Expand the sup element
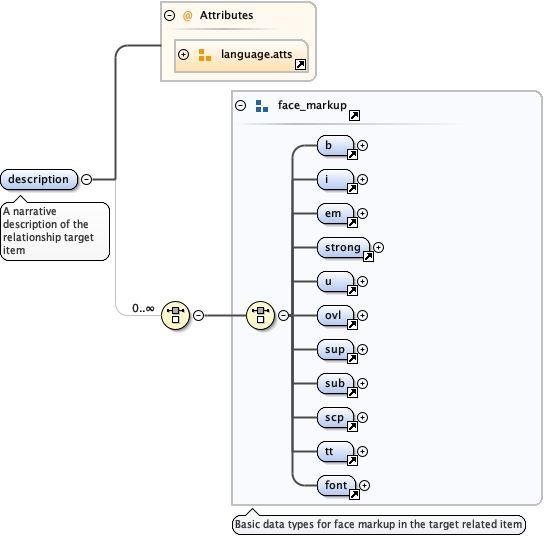Screen dimensions: 560x538 pyautogui.click(x=362, y=349)
